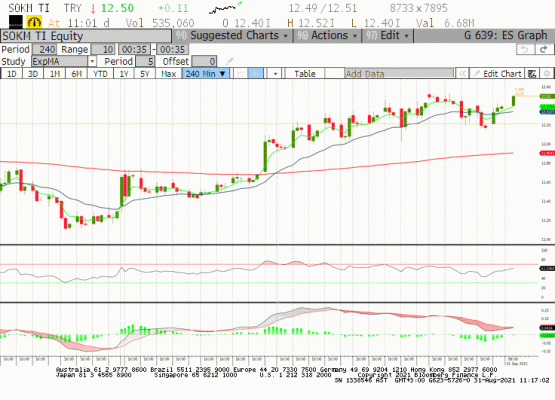Click the pencil icon next to Offset
Viewport: 555px width, 400px height.
(x=229, y=61)
